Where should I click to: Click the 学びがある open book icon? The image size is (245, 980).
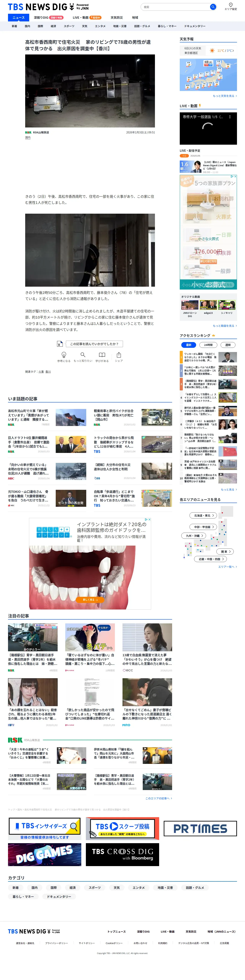102,355
